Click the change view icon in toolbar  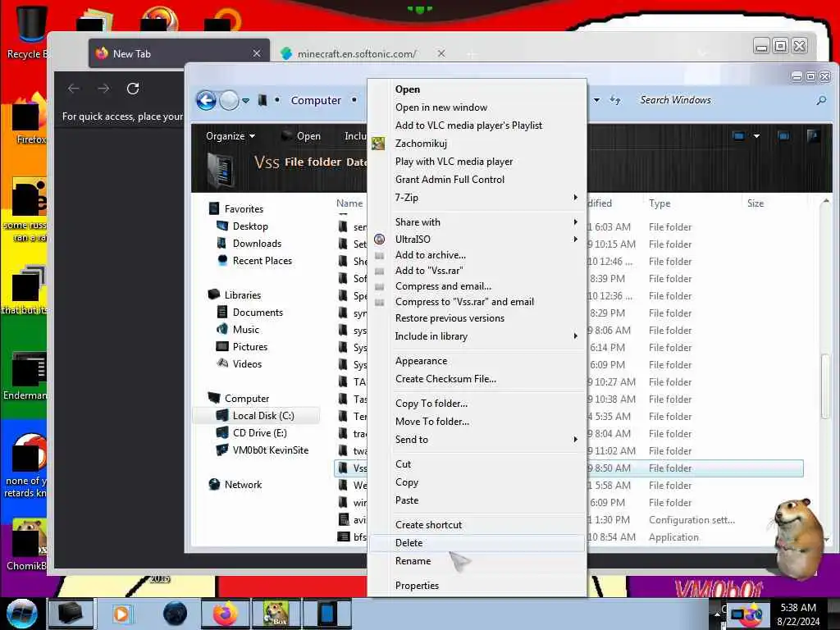click(x=738, y=136)
